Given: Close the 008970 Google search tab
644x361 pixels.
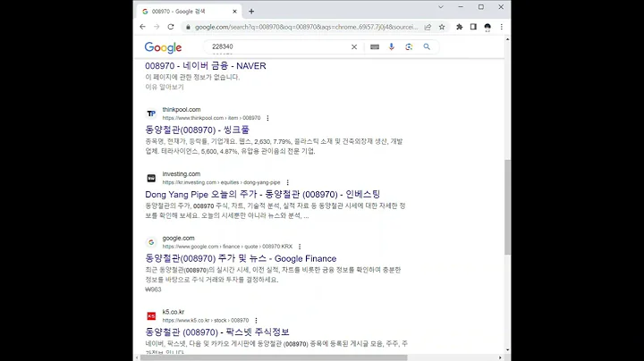Looking at the screenshot, I should [x=234, y=12].
